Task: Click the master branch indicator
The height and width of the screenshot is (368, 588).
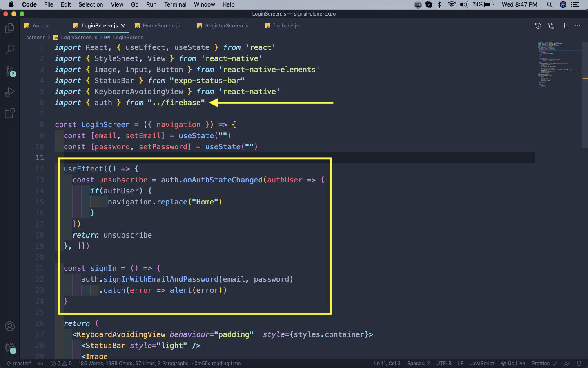Action: click(x=19, y=364)
